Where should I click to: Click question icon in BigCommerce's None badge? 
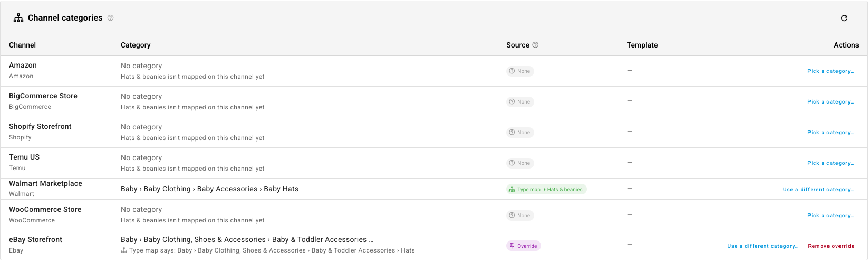(512, 101)
